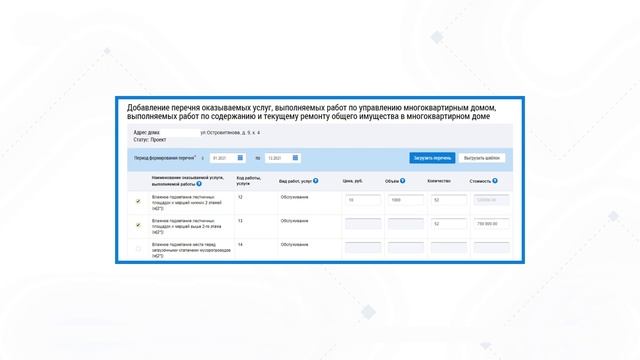Click volume field in code 13 row

point(406,224)
